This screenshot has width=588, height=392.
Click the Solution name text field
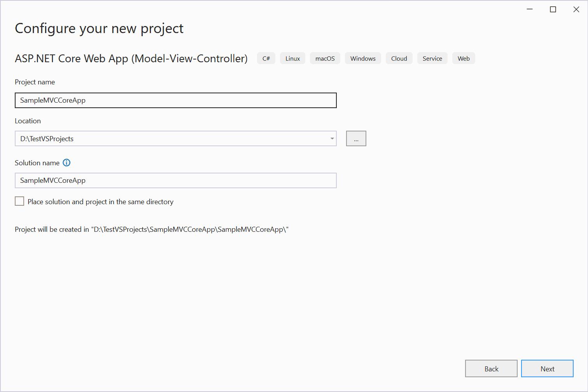tap(175, 180)
